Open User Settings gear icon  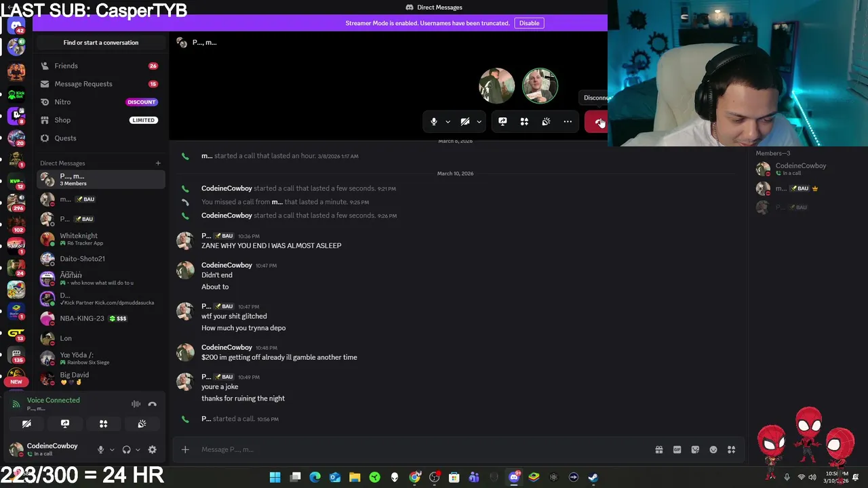(153, 449)
